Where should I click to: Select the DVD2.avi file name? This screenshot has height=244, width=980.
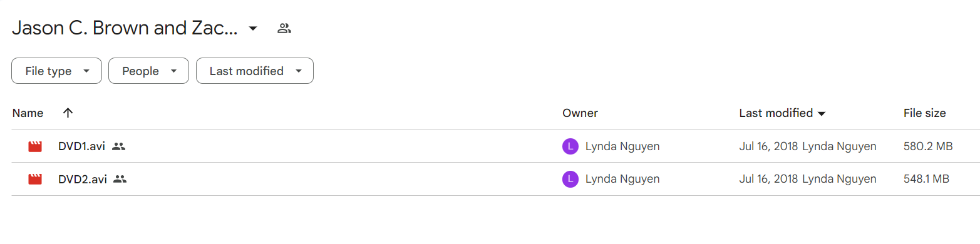(x=83, y=179)
